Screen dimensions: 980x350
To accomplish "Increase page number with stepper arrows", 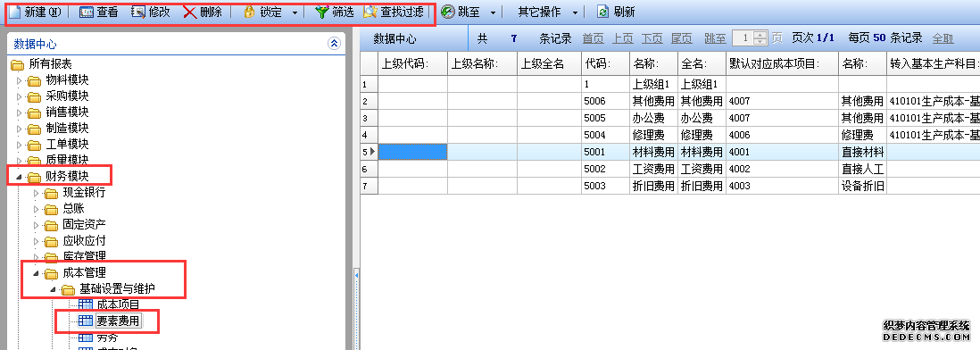I will (760, 35).
